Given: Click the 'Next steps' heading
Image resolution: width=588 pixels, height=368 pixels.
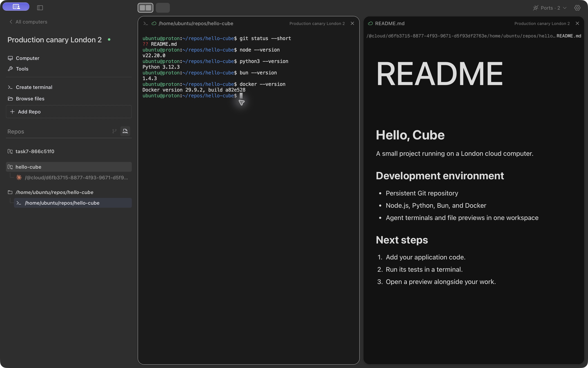Looking at the screenshot, I should pyautogui.click(x=402, y=240).
